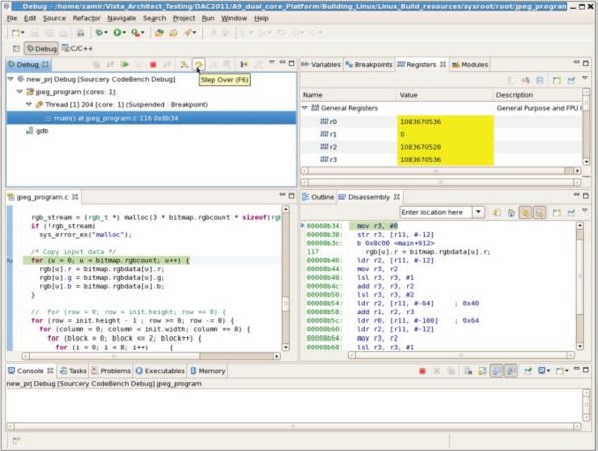
Task: Open Debug view menu triangle
Action: [x=271, y=62]
